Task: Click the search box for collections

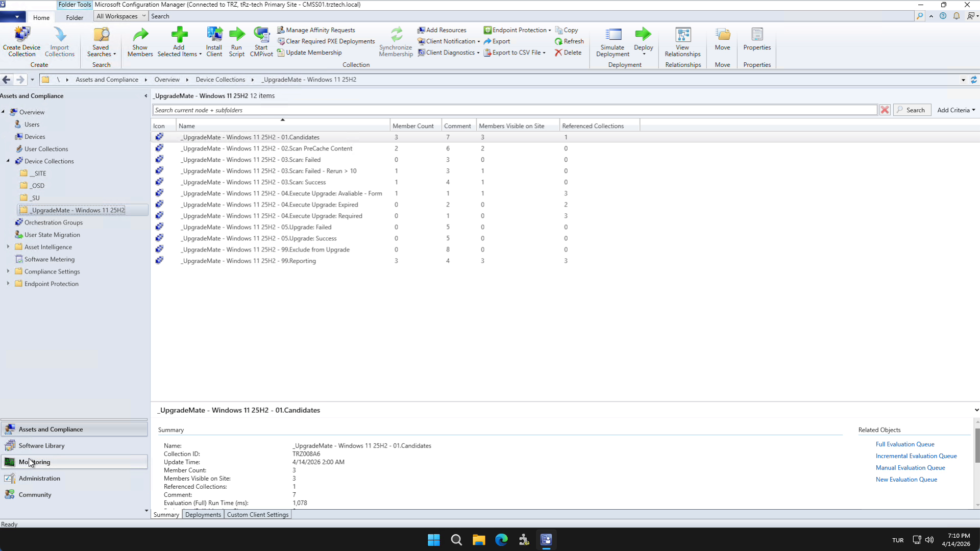Action: tap(514, 110)
